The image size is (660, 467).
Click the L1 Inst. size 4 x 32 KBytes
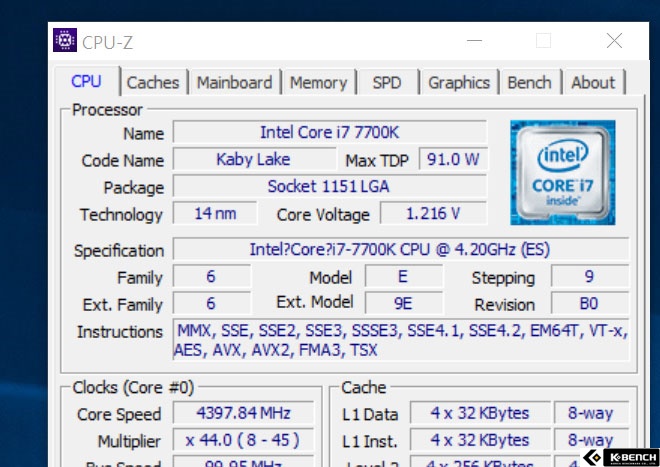tap(480, 440)
